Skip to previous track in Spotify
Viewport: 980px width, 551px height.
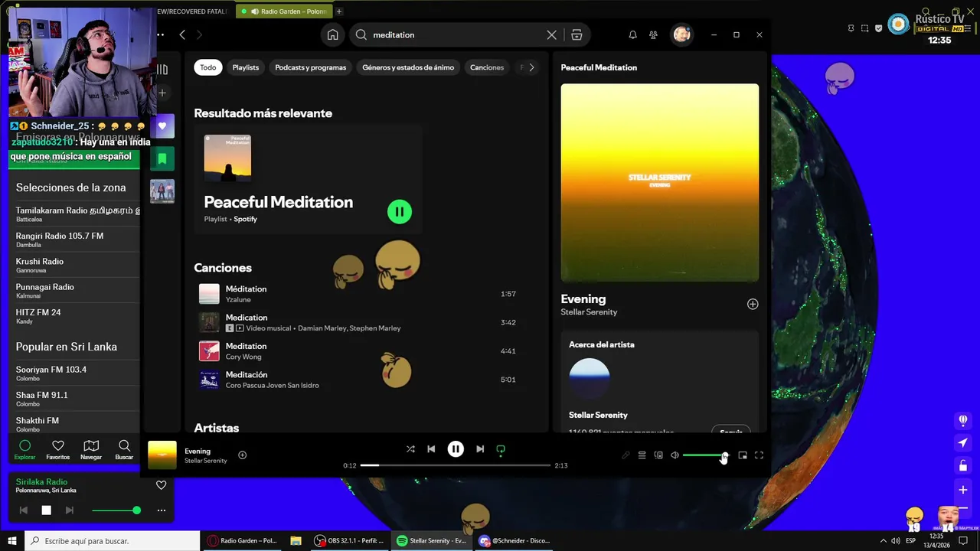(x=431, y=449)
